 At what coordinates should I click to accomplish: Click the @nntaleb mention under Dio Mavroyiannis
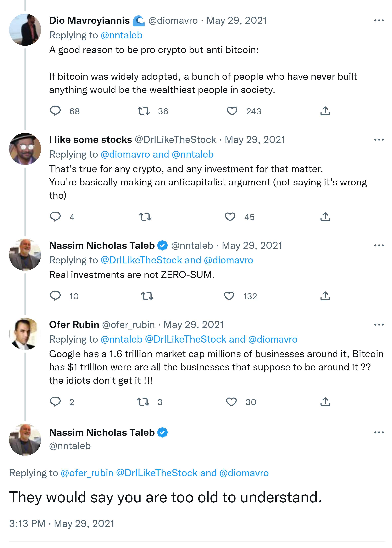click(121, 35)
